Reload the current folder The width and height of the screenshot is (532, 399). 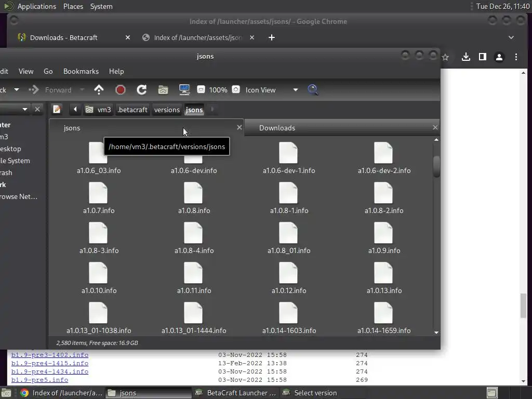click(x=141, y=90)
